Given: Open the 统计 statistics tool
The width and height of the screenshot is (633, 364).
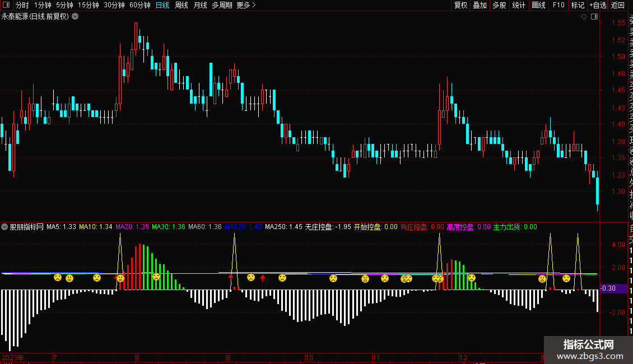Looking at the screenshot, I should (519, 5).
